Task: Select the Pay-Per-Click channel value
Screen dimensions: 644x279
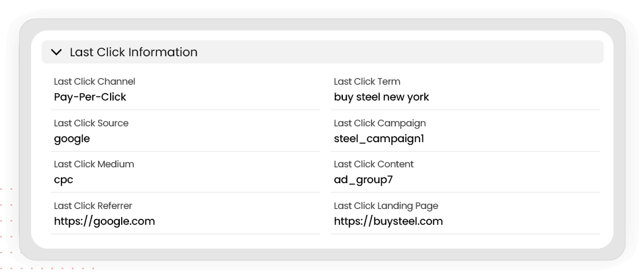Action: (x=90, y=97)
